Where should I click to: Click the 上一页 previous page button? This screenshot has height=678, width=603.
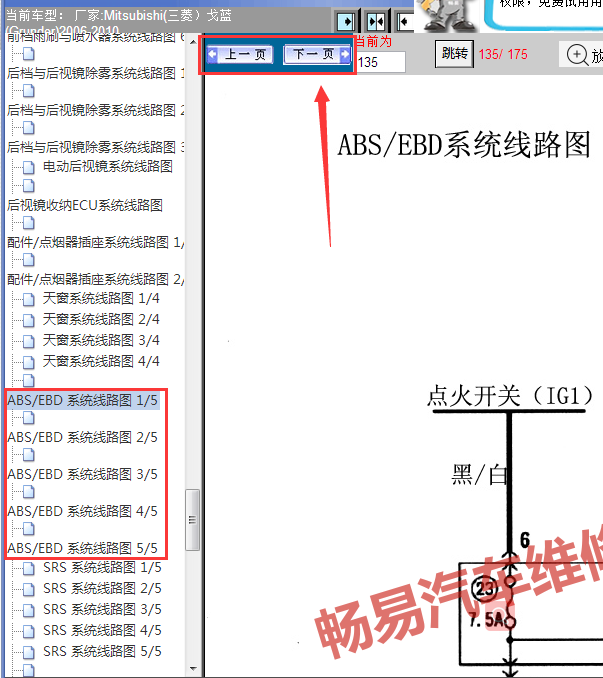pos(238,54)
